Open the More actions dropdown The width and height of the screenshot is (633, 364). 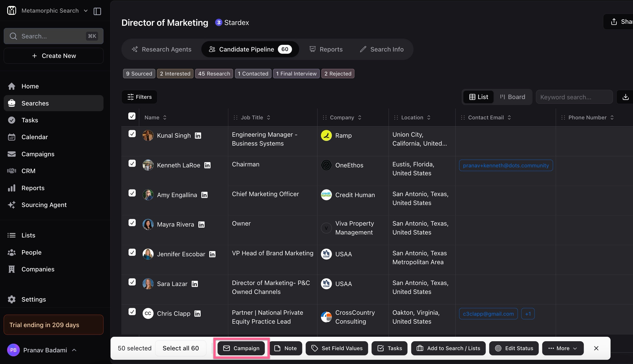(x=563, y=348)
